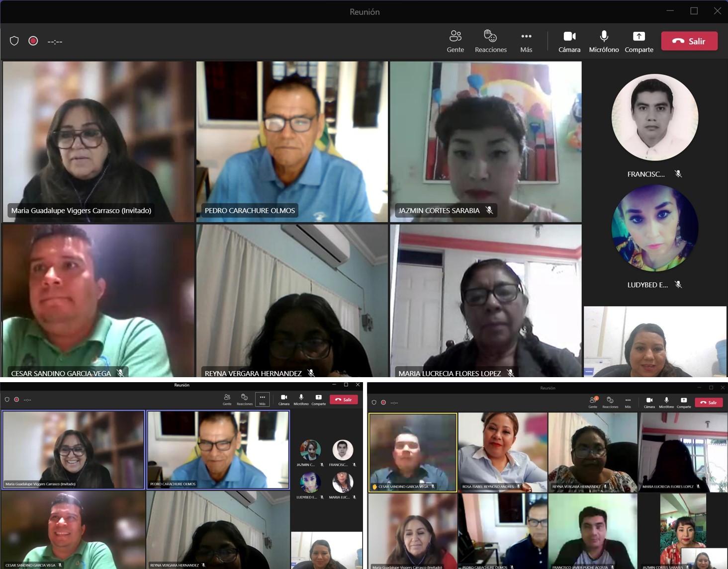Open Más menu in bottom-right window
728x569 pixels.
click(x=628, y=403)
